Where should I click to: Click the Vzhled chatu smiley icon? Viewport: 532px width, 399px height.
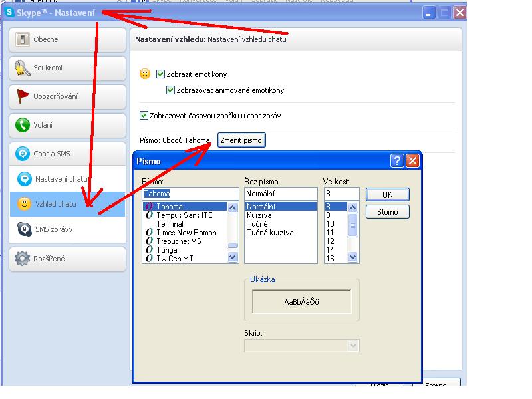[24, 204]
